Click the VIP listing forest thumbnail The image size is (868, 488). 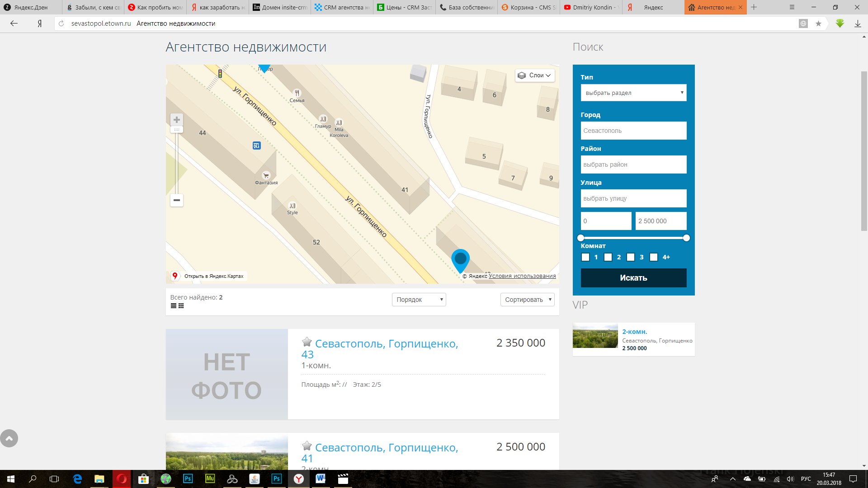coord(595,336)
